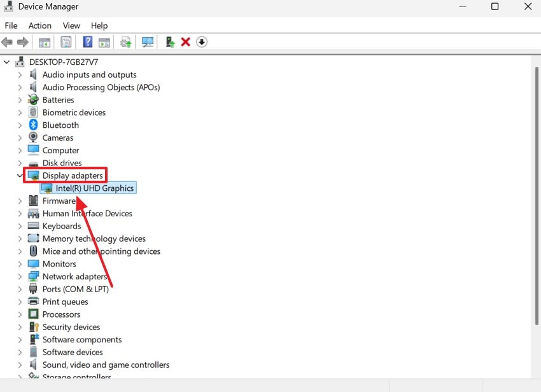Click the Mice and other pointing devices icon
The width and height of the screenshot is (541, 392).
[33, 251]
